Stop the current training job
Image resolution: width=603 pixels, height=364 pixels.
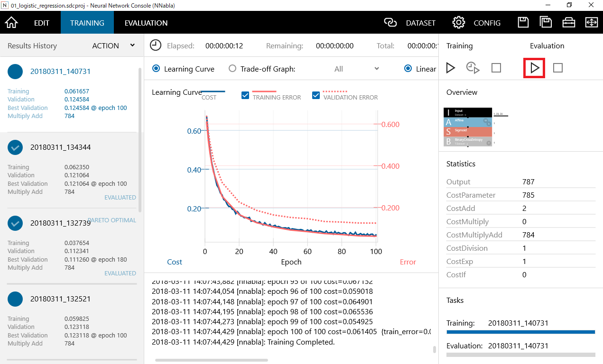point(496,68)
